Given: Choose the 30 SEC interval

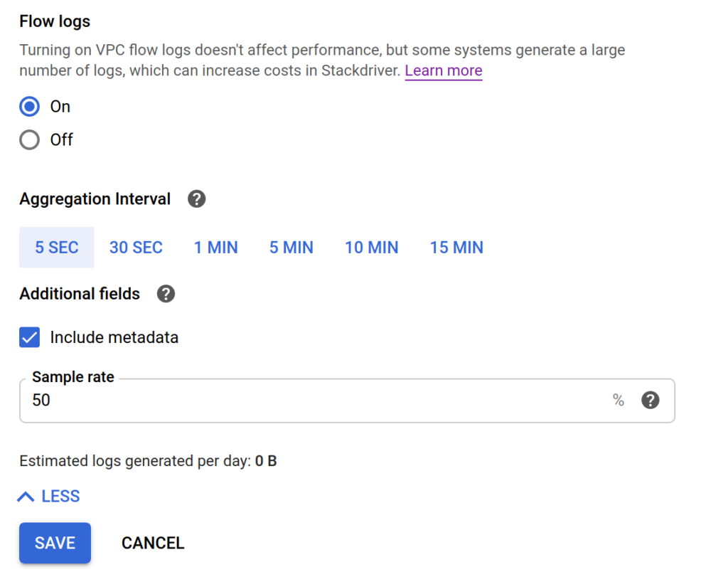Looking at the screenshot, I should [136, 247].
